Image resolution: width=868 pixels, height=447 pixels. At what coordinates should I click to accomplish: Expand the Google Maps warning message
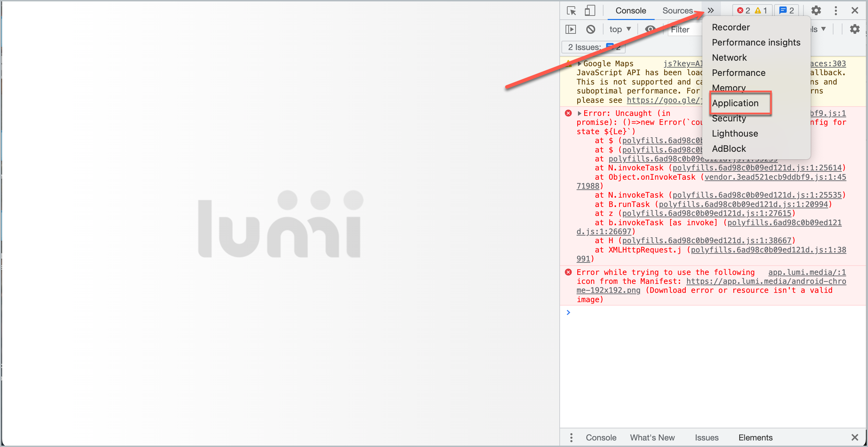pos(580,64)
